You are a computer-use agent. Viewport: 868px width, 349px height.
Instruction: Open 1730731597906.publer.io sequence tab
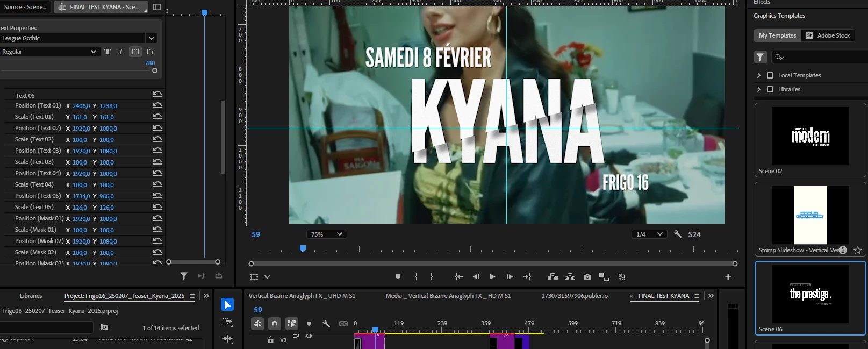[575, 296]
